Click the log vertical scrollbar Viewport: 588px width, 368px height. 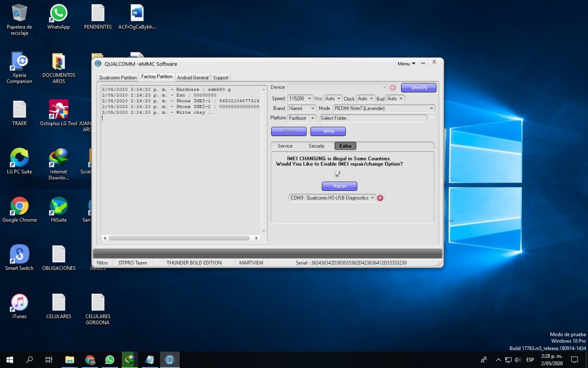click(x=264, y=160)
